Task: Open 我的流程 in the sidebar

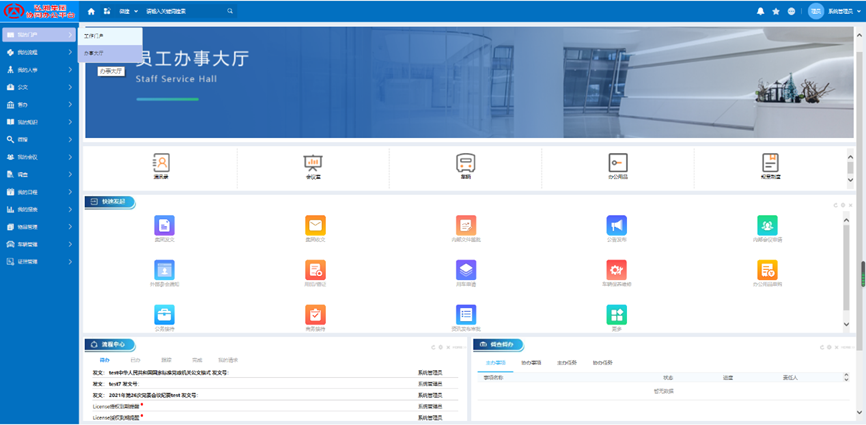Action: (39, 52)
